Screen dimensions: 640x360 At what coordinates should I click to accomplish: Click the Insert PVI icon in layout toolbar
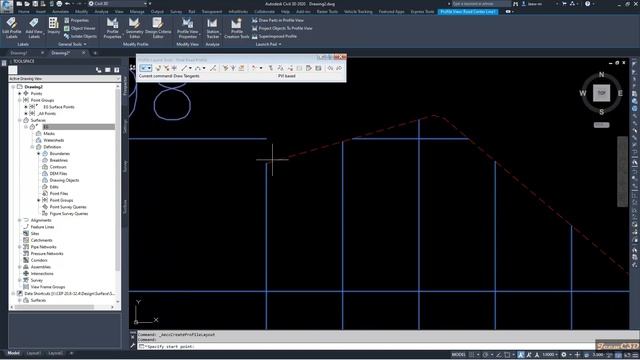pos(158,68)
